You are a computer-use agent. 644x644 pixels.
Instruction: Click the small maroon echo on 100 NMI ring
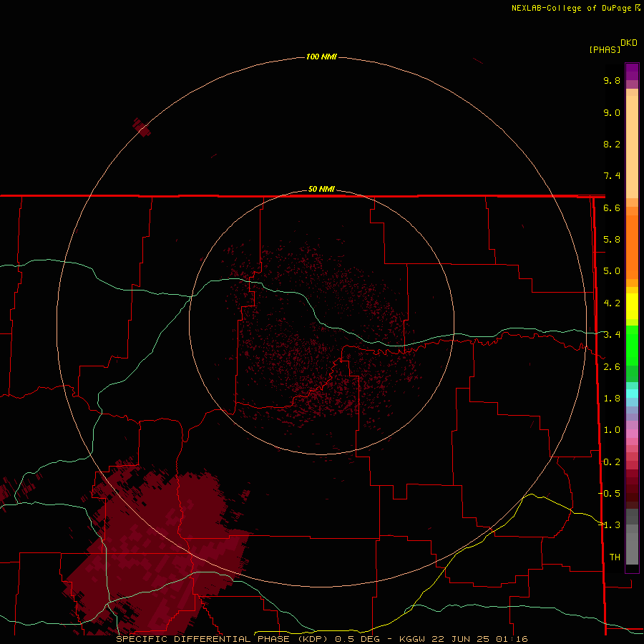(142, 127)
